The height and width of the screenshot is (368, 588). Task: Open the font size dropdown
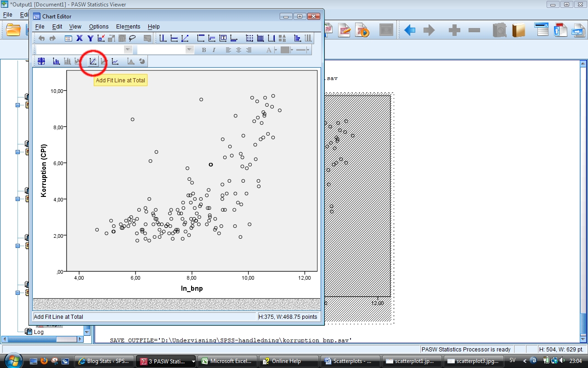click(189, 49)
